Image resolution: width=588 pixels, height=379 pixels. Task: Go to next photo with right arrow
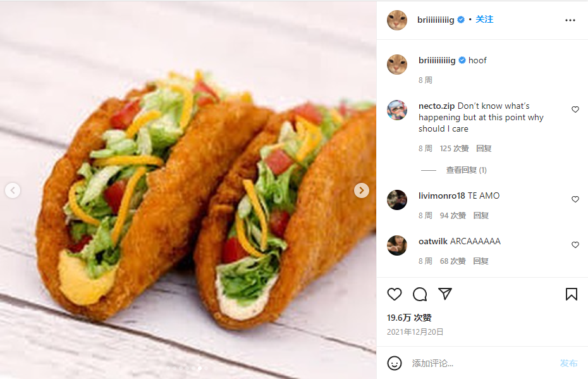(361, 190)
